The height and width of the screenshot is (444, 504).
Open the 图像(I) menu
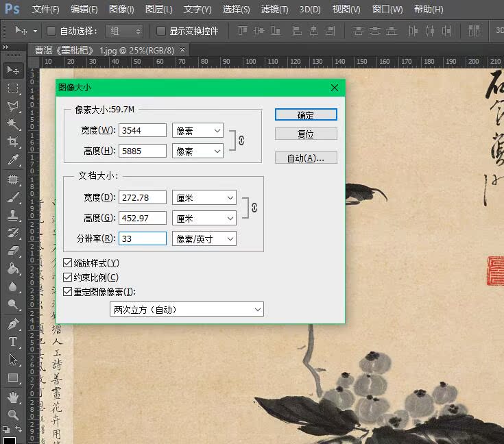pos(121,9)
